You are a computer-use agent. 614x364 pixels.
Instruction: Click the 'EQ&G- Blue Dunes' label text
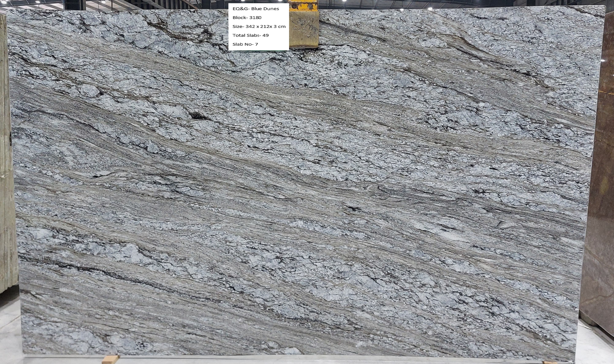[256, 9]
